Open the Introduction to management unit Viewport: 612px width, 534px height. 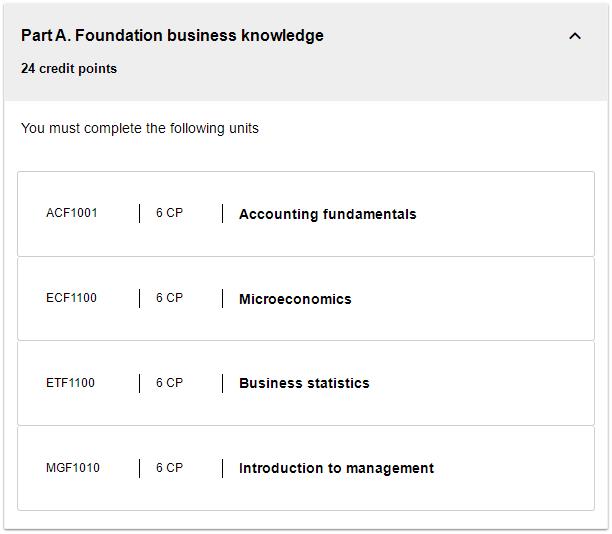(x=336, y=468)
